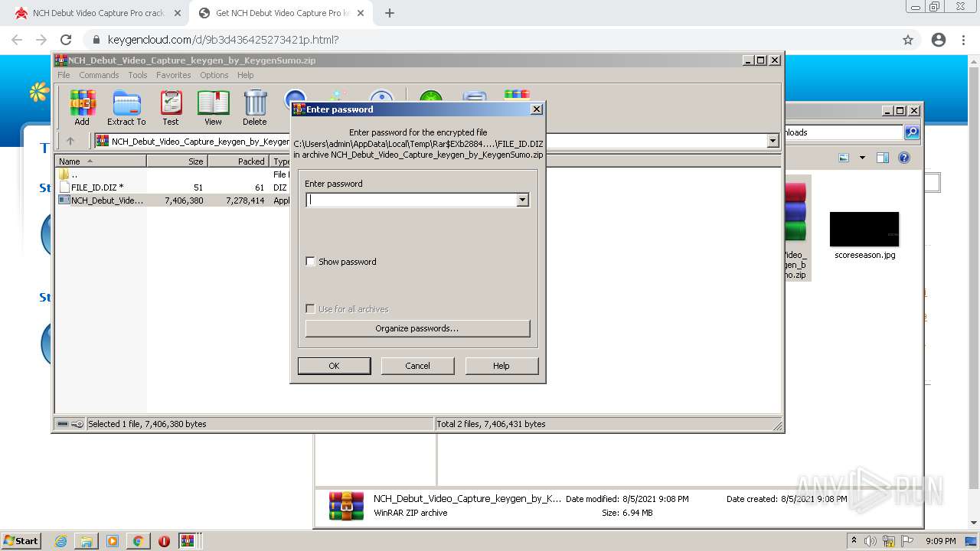Image resolution: width=980 pixels, height=551 pixels.
Task: Open Chrome profile avatar icon
Action: pyautogui.click(x=939, y=40)
